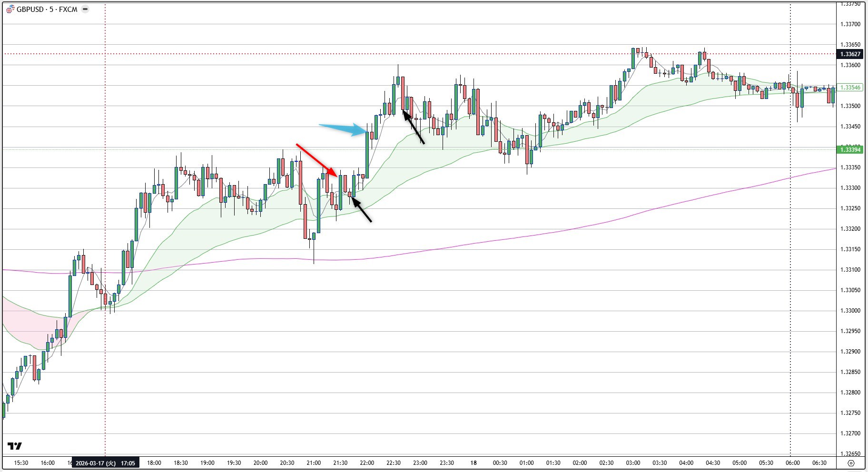The image size is (868, 472).
Task: Click the 2026-03-17 date label on time axis
Action: [x=107, y=462]
